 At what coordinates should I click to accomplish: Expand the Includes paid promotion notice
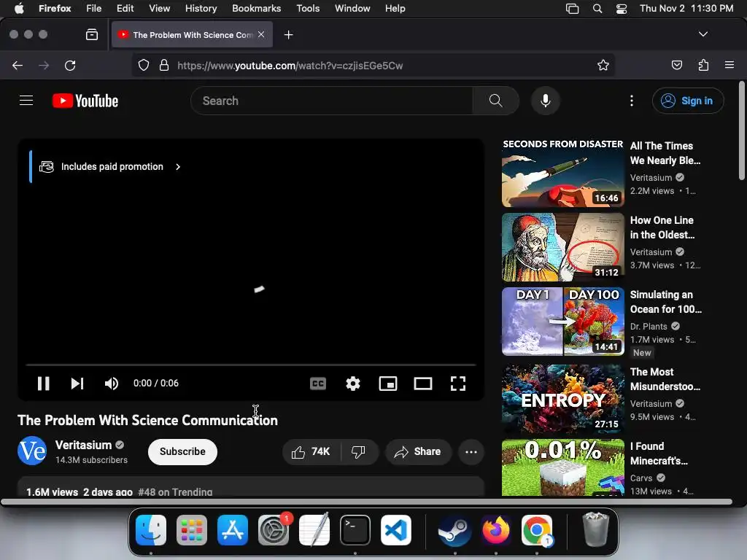[110, 167]
